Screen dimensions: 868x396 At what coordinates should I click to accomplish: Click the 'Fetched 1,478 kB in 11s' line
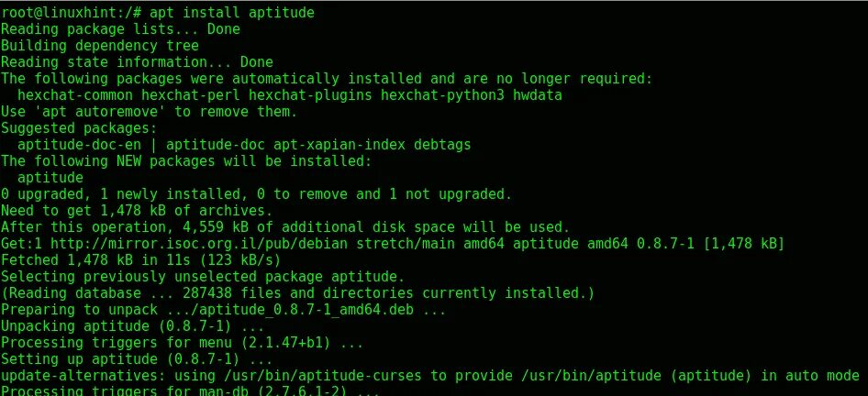point(140,260)
